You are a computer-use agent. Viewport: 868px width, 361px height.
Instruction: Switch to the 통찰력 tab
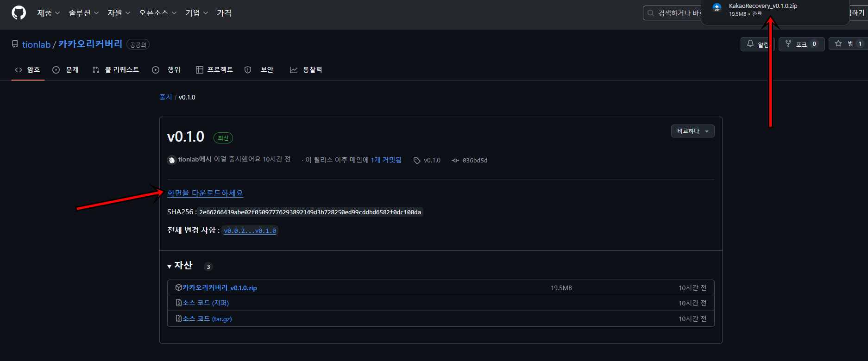click(306, 70)
